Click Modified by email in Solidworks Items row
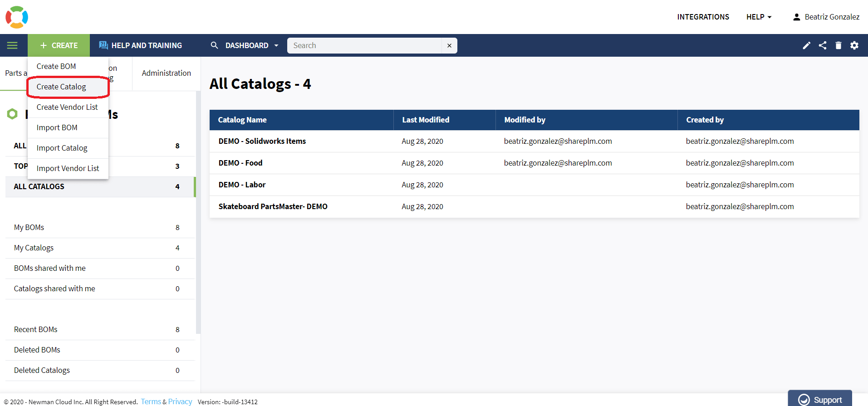Viewport: 868px width, 406px height. (558, 141)
